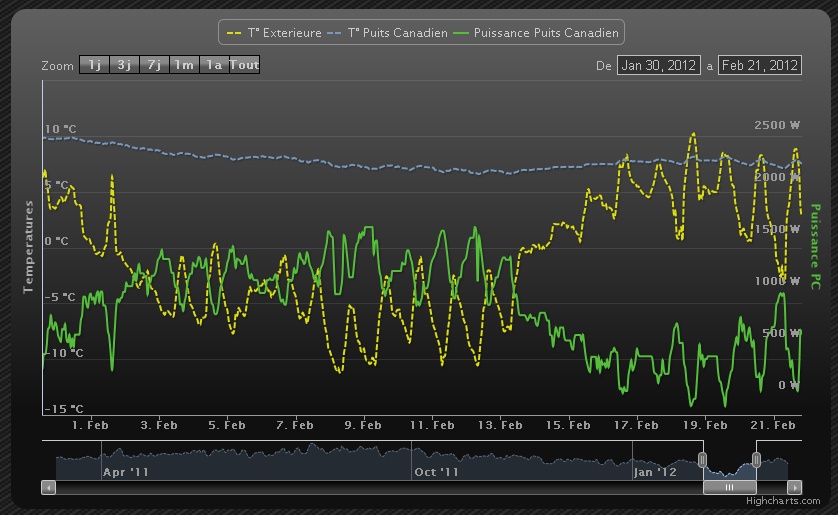This screenshot has width=838, height=515.
Task: Click the 11. Feb x-axis label
Action: click(432, 425)
